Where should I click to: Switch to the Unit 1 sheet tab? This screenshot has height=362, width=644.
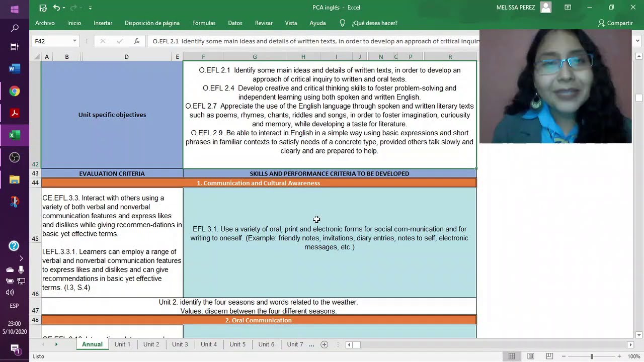point(122,344)
